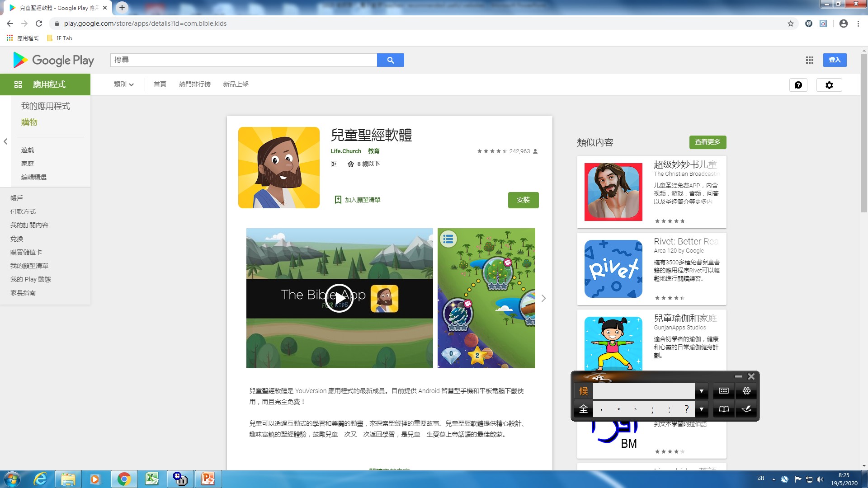
Task: Show next screenshot with right arrow
Action: click(x=543, y=298)
